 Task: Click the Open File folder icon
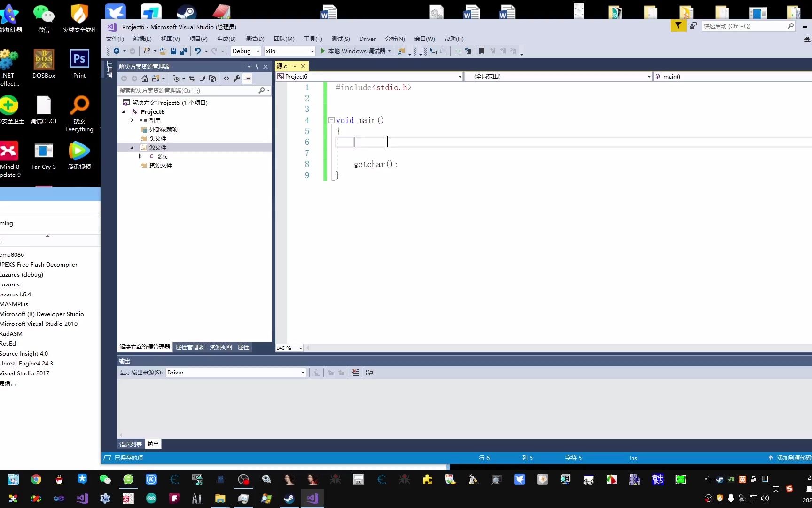click(x=163, y=51)
